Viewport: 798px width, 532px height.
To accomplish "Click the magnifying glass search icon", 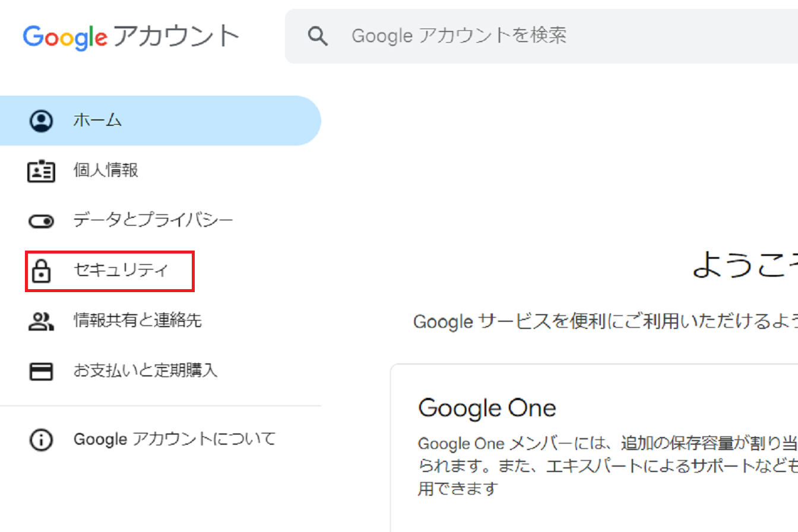I will pyautogui.click(x=318, y=36).
